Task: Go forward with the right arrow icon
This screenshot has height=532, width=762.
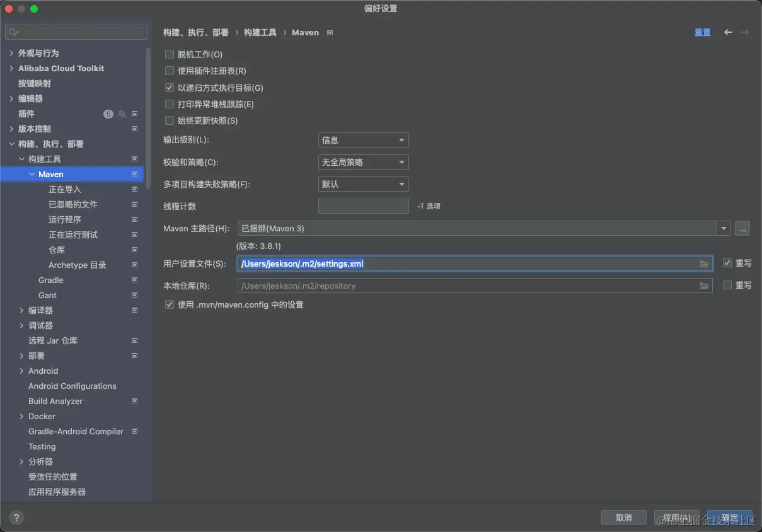Action: tap(745, 32)
